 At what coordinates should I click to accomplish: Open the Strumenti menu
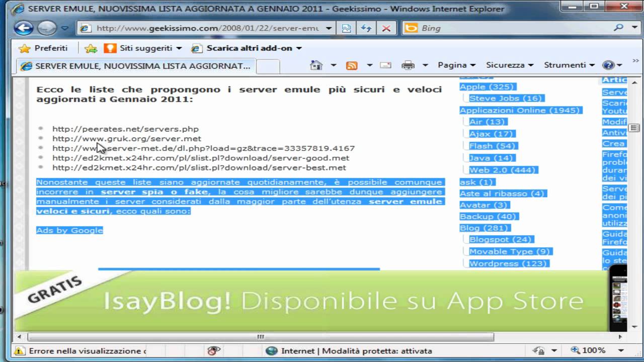coord(569,65)
